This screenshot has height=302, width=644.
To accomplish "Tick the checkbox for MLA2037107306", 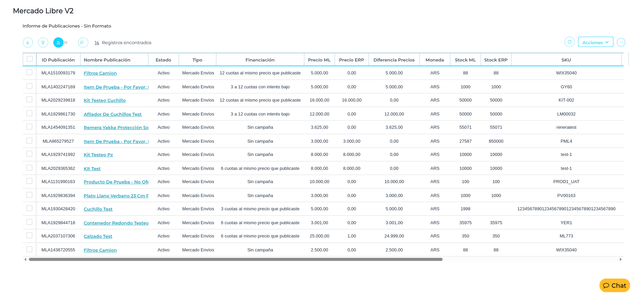I will [x=30, y=235].
